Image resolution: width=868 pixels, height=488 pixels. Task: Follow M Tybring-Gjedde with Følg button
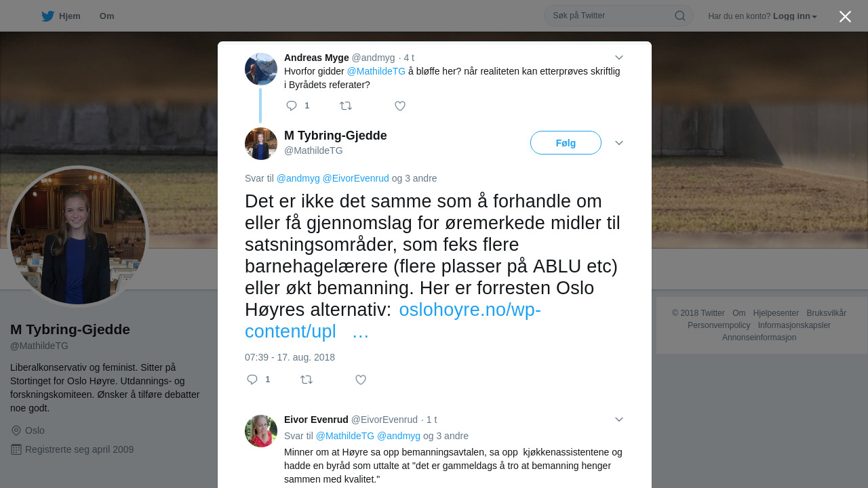coord(566,143)
